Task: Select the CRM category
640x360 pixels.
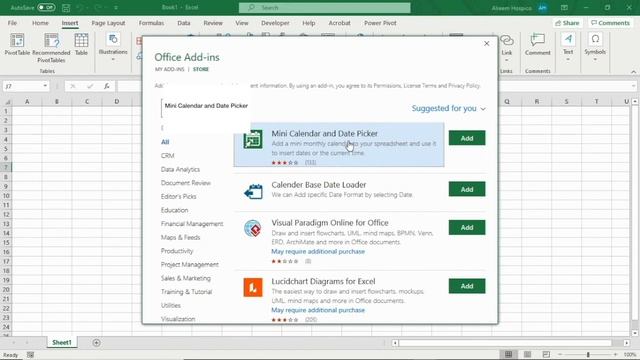Action: 167,156
